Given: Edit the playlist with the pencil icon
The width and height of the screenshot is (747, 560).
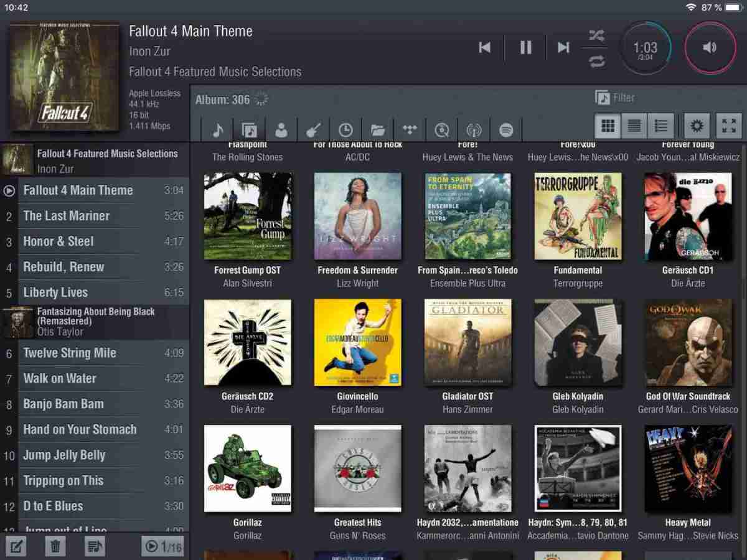Looking at the screenshot, I should click(x=17, y=547).
